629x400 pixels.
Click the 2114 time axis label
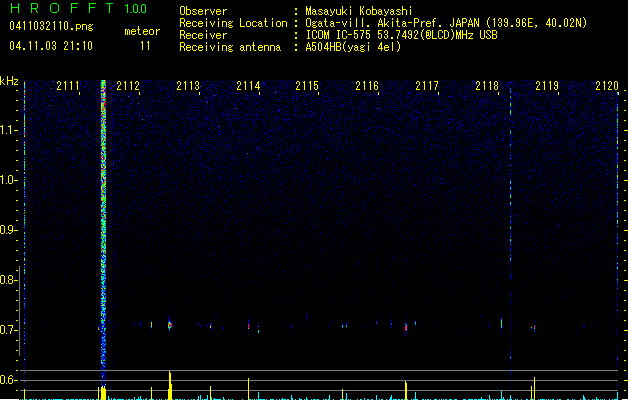[x=248, y=86]
